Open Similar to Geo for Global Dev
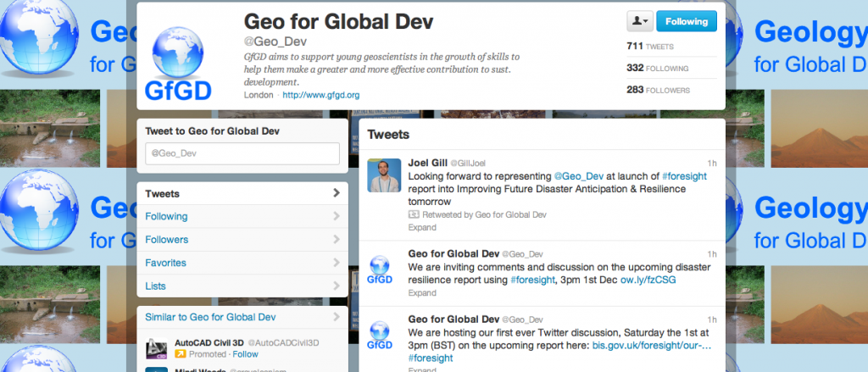This screenshot has height=372, width=868. 210,317
